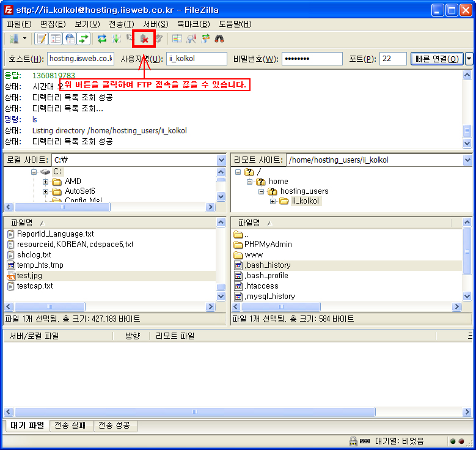Expand the AutoSet6 folder node
The height and width of the screenshot is (450, 476).
click(x=46, y=191)
